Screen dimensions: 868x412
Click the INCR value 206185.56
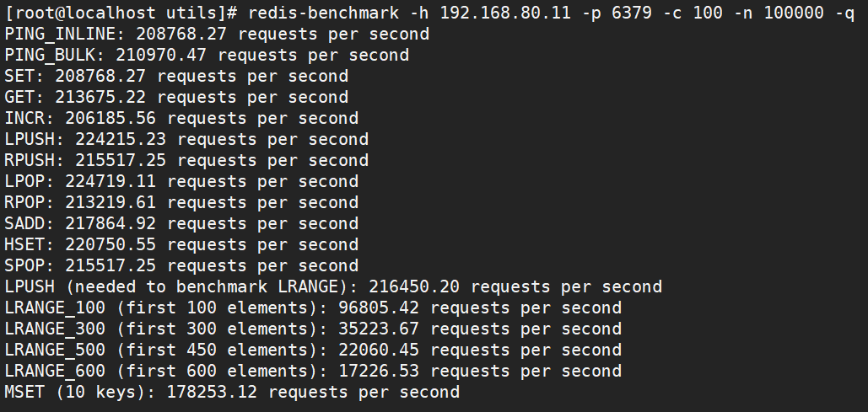coord(111,118)
